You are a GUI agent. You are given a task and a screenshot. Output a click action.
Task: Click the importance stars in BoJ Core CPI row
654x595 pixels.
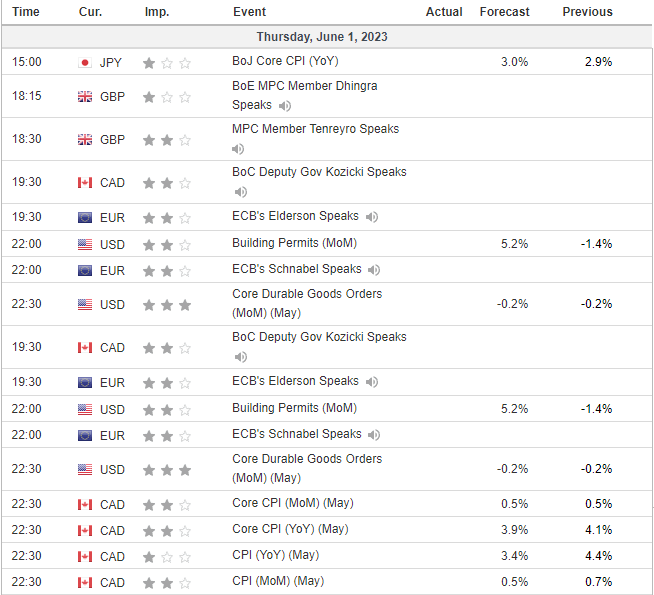click(x=167, y=63)
